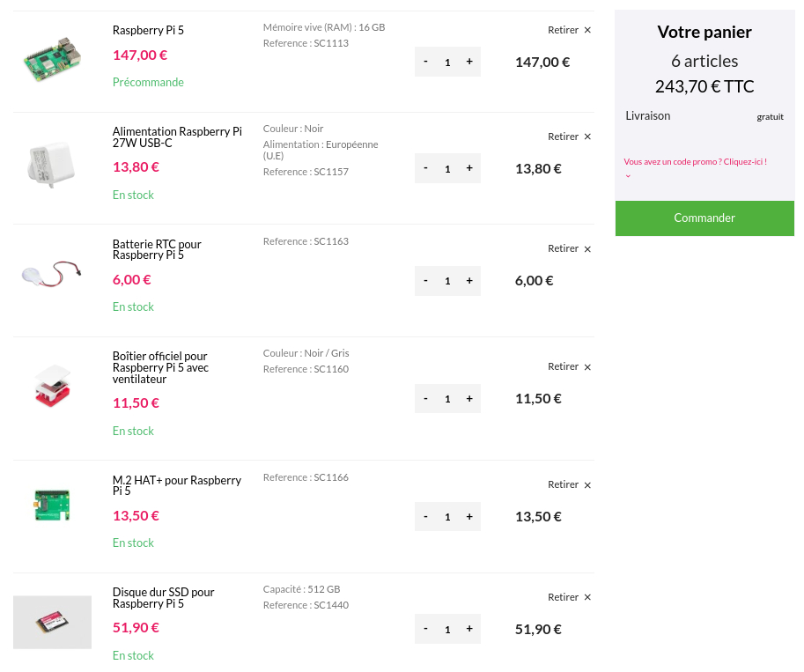
Task: Decrease Disque dur SSD quantity
Action: [x=426, y=629]
